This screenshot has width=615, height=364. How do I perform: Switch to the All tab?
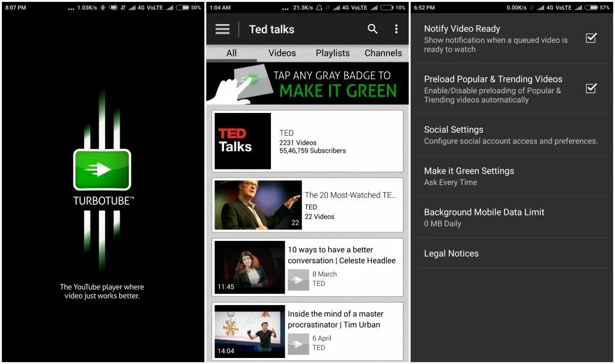pyautogui.click(x=231, y=53)
